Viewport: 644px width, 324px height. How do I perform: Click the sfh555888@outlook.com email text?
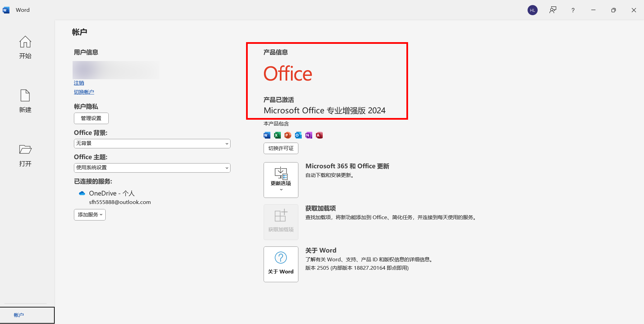click(x=120, y=202)
